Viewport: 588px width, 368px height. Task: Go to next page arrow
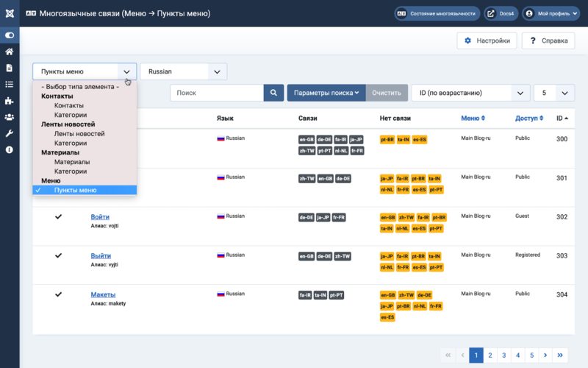(x=545, y=355)
